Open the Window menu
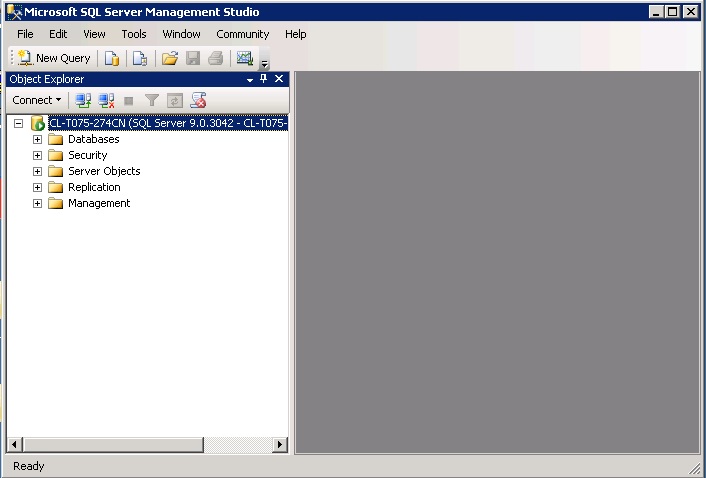The width and height of the screenshot is (706, 478). tap(181, 34)
